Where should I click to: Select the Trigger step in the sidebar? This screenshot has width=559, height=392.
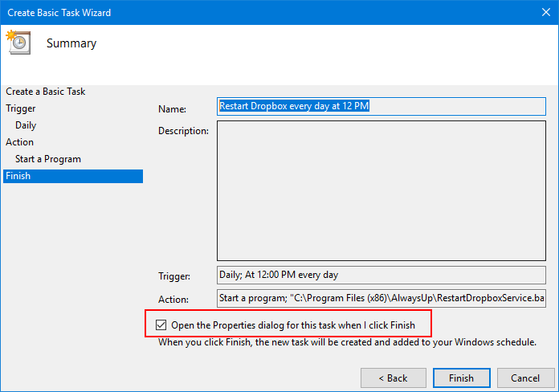[x=21, y=108]
